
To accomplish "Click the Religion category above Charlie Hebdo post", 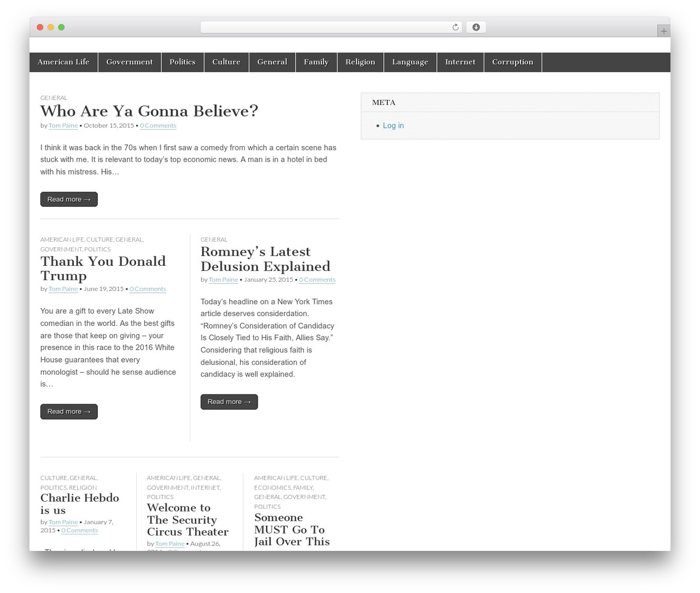I will (83, 487).
